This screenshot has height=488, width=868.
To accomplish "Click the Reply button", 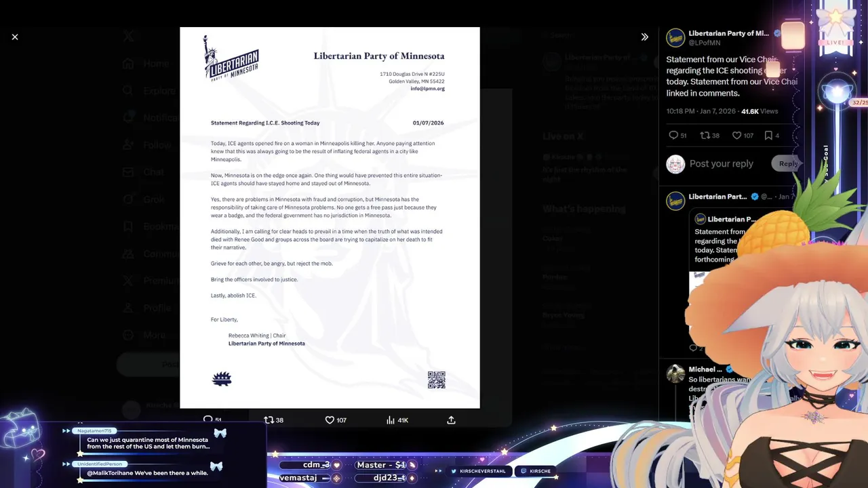I will coord(788,163).
